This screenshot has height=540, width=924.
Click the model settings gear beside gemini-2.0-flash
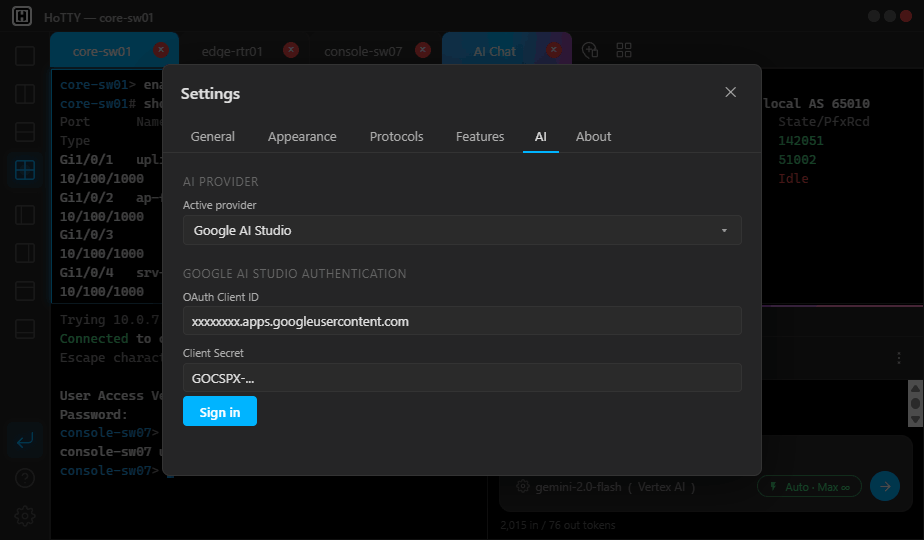523,486
